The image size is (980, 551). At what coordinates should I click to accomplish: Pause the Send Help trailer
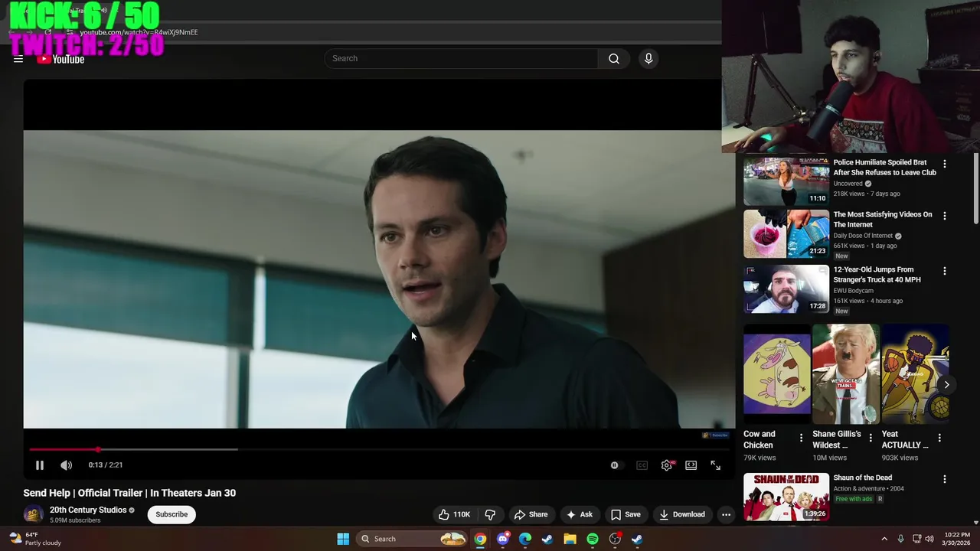tap(40, 465)
